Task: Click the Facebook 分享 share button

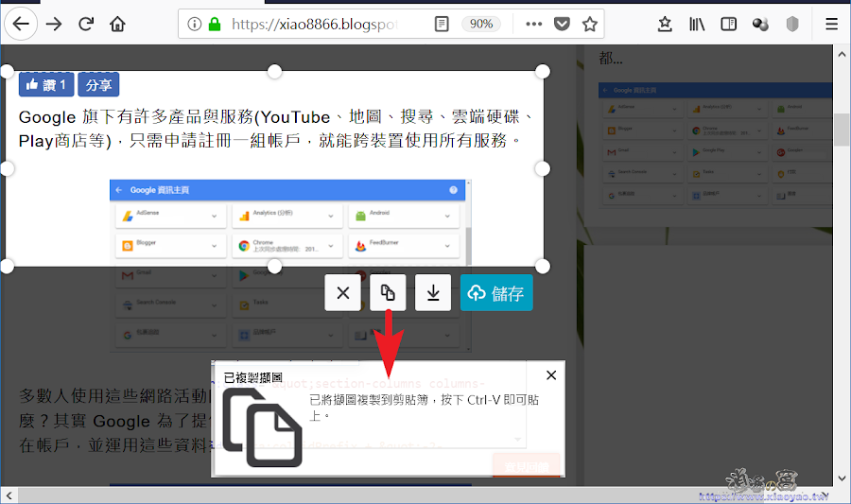Action: point(98,85)
